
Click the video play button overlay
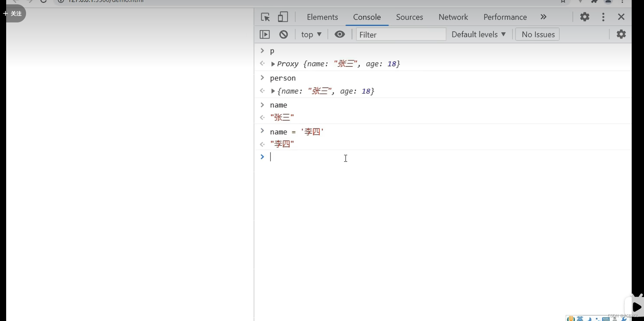click(636, 307)
